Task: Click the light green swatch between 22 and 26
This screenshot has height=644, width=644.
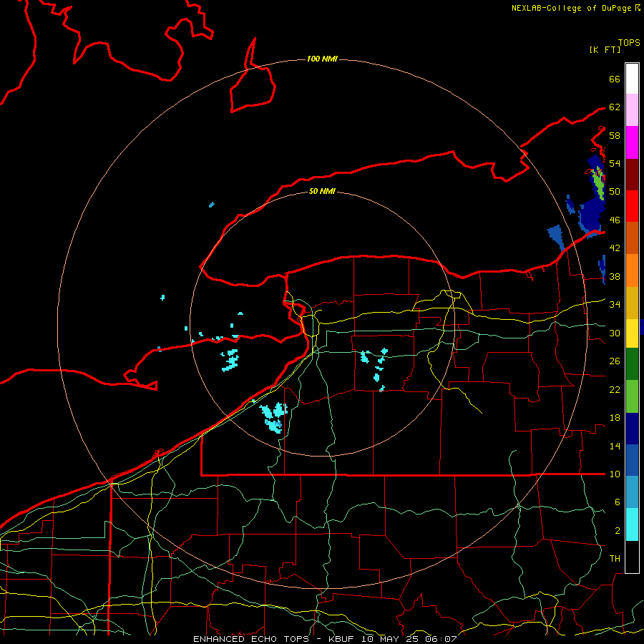Action: pyautogui.click(x=632, y=396)
